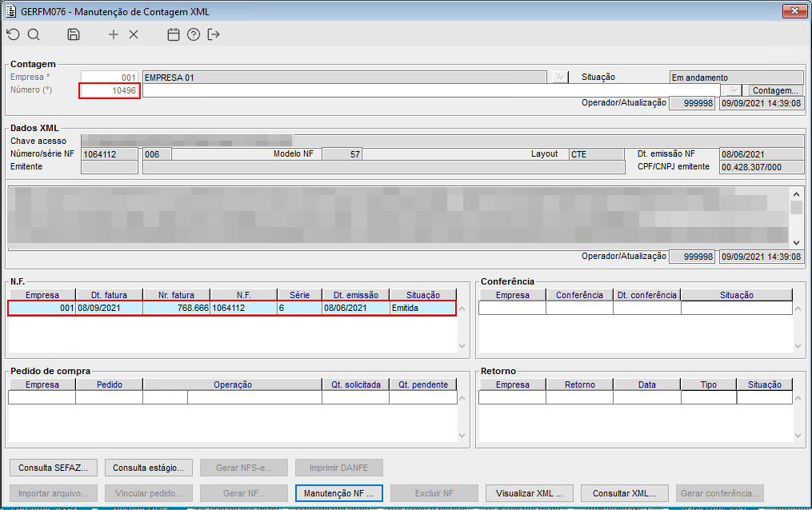This screenshot has width=812, height=510.
Task: Click Pedido de compra grid scroll down arrow
Action: (x=462, y=436)
